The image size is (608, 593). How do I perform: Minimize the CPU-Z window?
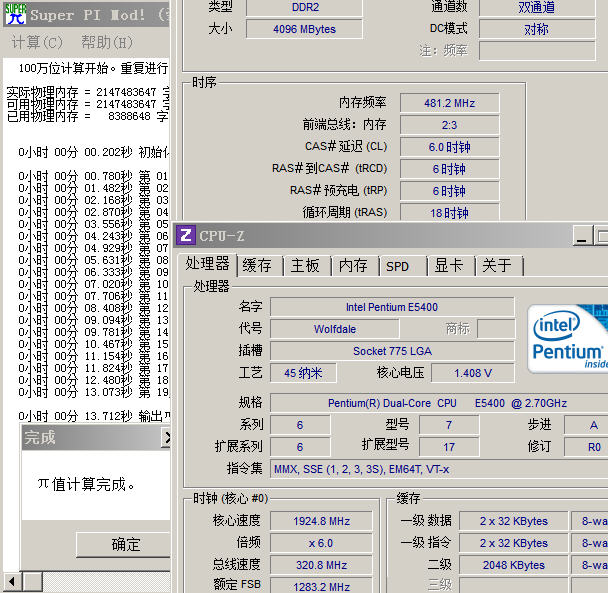(x=582, y=235)
